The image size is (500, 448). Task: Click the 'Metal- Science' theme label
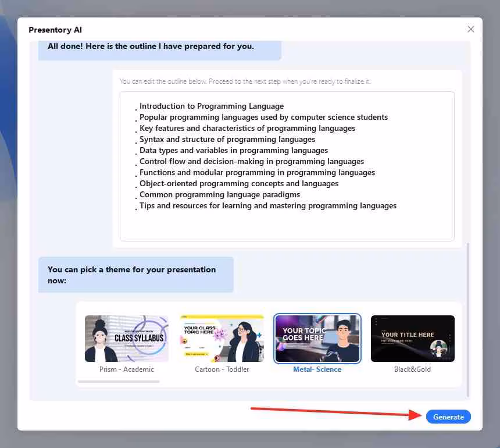(x=317, y=369)
